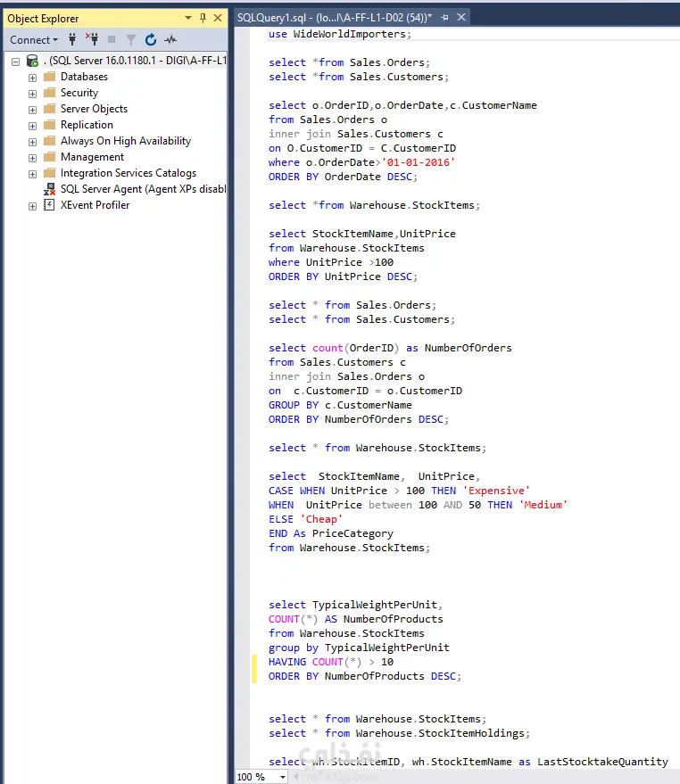680x784 pixels.
Task: Click the XEvent Profiler icon
Action: coord(49,204)
